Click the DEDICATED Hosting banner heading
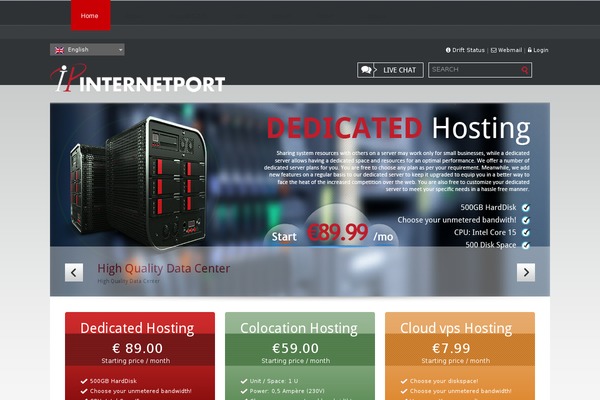 398,128
